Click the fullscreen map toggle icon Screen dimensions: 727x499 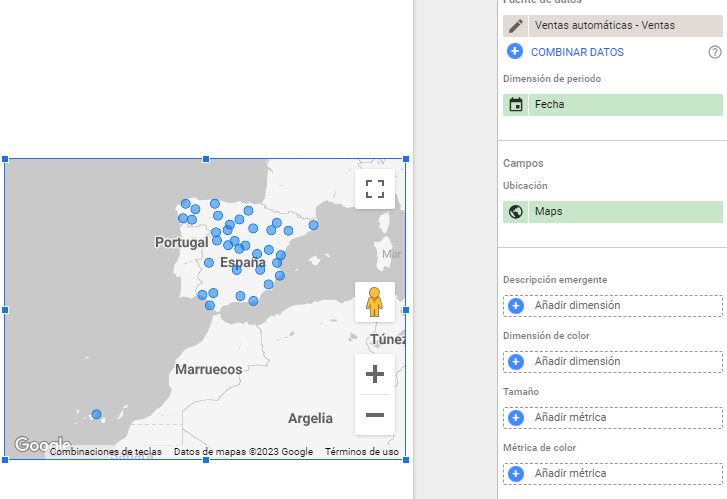(375, 189)
